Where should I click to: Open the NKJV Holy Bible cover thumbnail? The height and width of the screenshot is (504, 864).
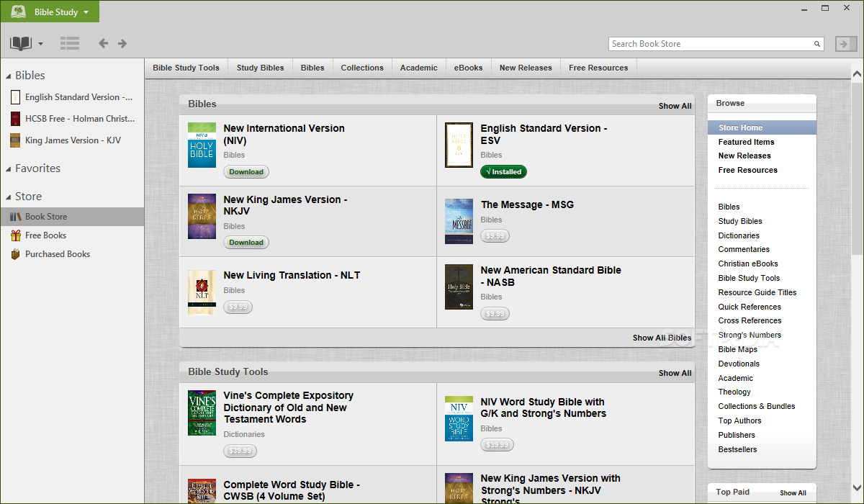click(202, 217)
